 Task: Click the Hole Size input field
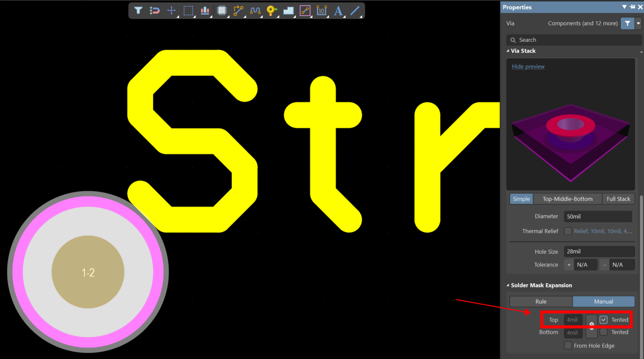[x=599, y=251]
